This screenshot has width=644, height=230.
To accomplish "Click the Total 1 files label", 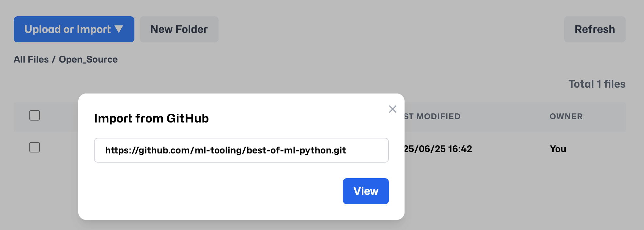I will 597,84.
